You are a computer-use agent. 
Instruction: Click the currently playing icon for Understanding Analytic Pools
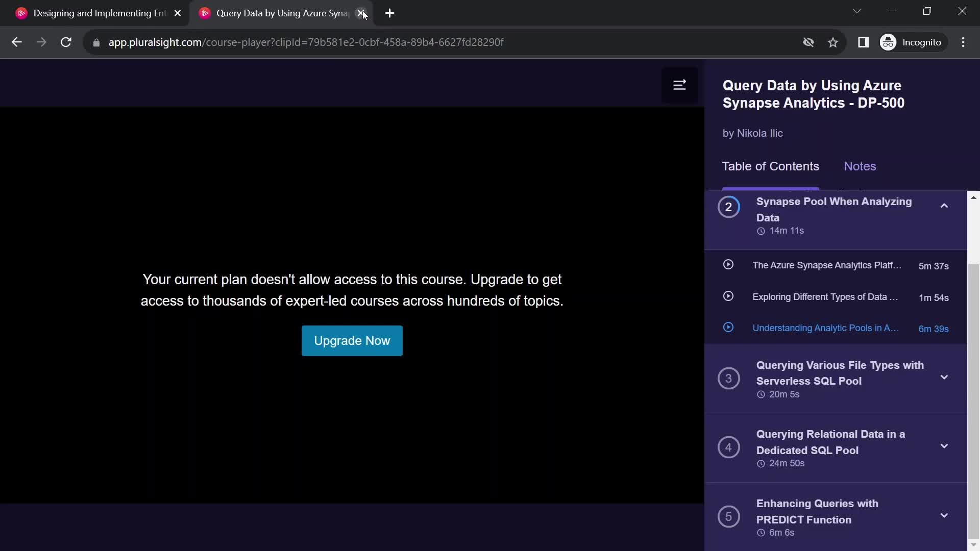(728, 328)
